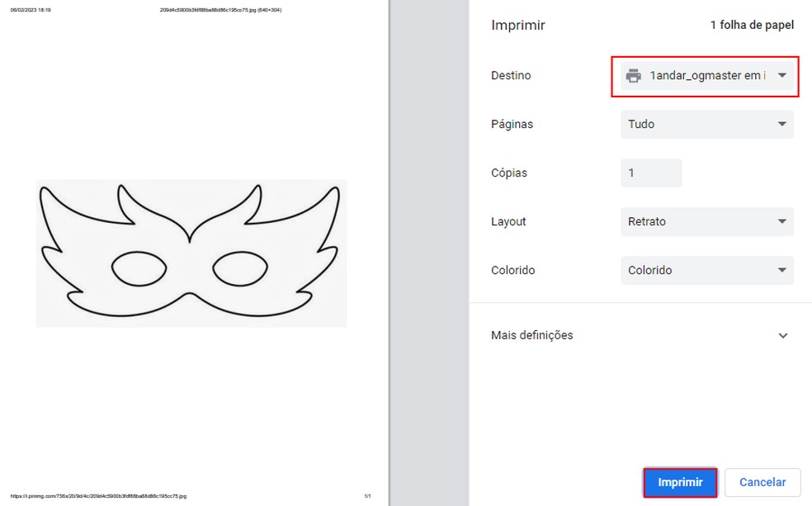The width and height of the screenshot is (812, 506).
Task: Open the Layout dropdown showing Retrato
Action: (x=706, y=221)
